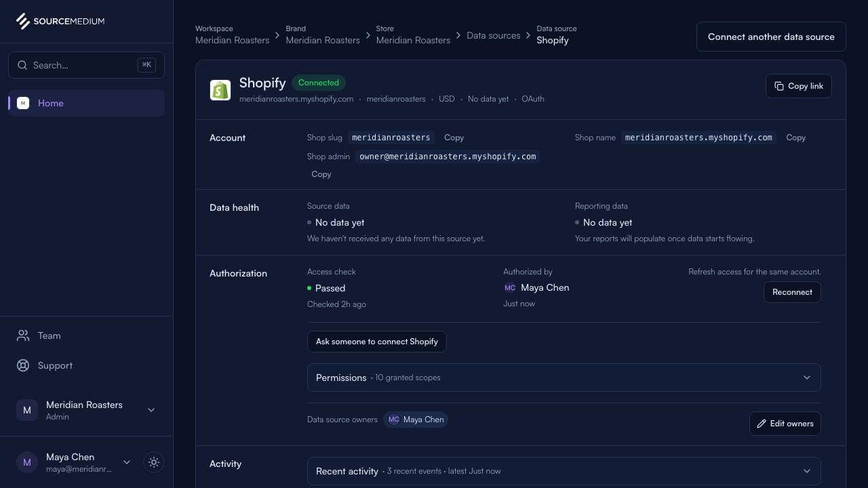Expand the Permissions section
Image resolution: width=868 pixels, height=488 pixels.
pyautogui.click(x=564, y=378)
